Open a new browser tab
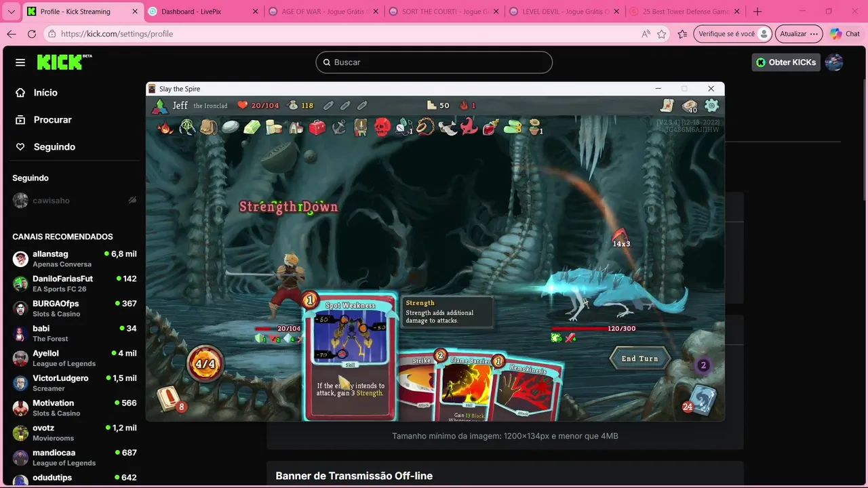This screenshot has width=868, height=488. point(757,12)
